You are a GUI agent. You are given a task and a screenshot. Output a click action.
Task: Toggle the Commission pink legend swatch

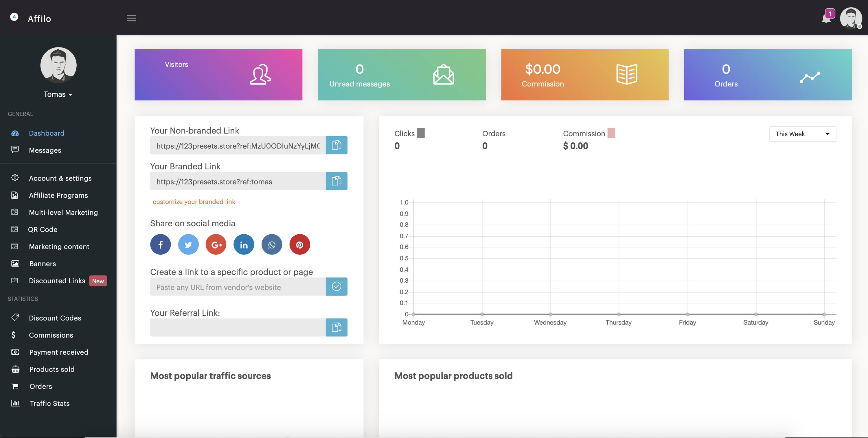(611, 133)
